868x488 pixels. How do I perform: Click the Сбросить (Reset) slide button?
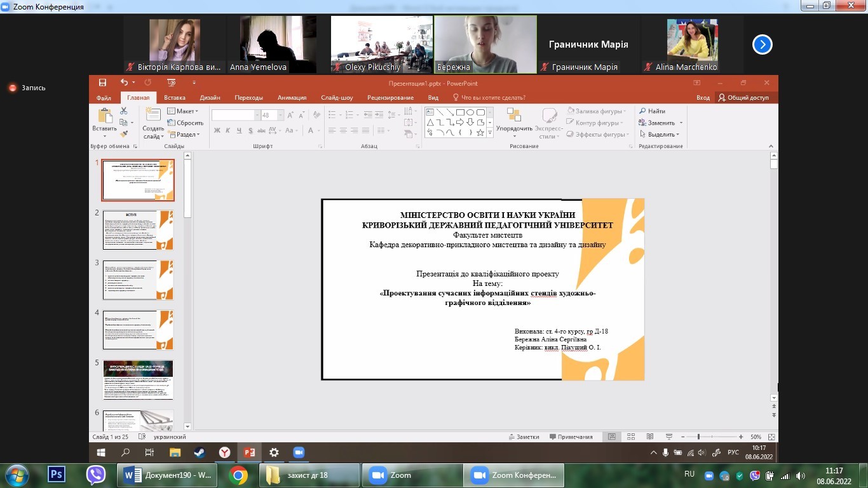pos(185,123)
